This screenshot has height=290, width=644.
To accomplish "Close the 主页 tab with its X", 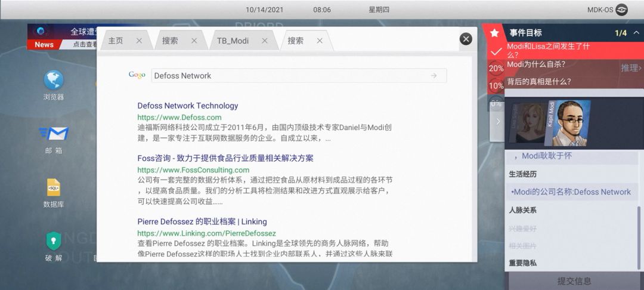I will [139, 41].
